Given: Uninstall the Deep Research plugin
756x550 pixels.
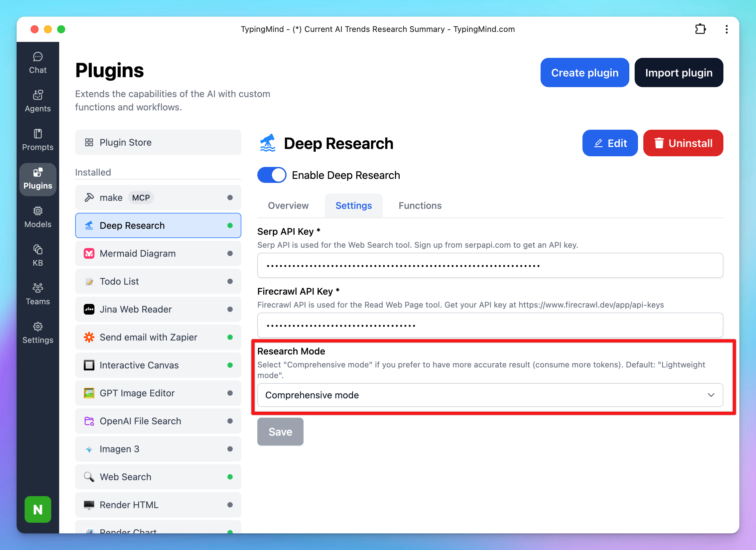Looking at the screenshot, I should [683, 143].
